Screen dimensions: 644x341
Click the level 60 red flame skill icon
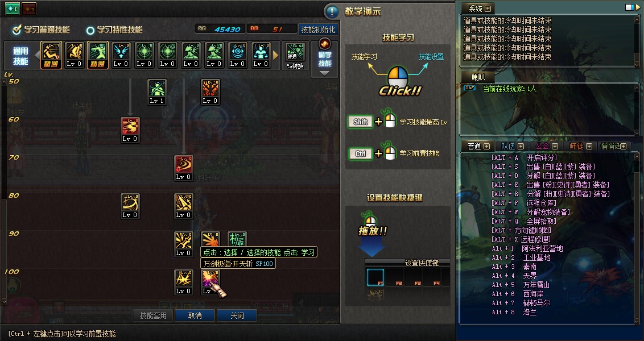[130, 130]
